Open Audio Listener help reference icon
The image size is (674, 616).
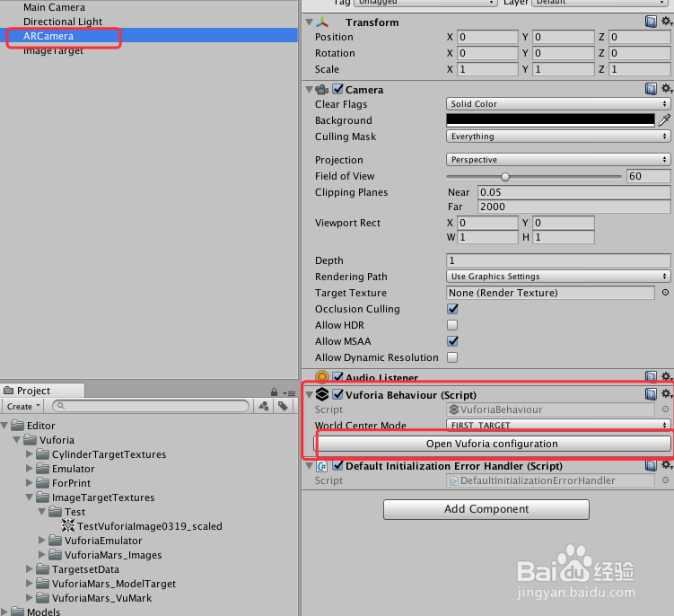tap(651, 377)
